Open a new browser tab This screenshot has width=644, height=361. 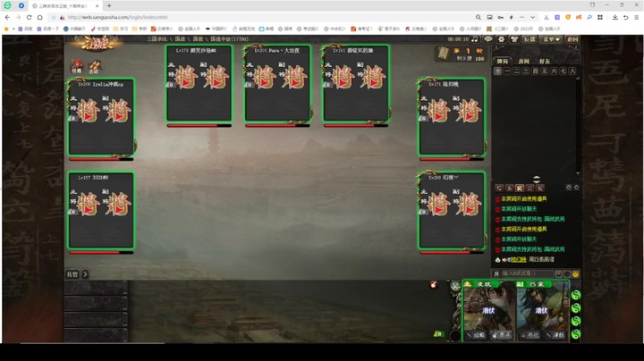click(x=109, y=5)
